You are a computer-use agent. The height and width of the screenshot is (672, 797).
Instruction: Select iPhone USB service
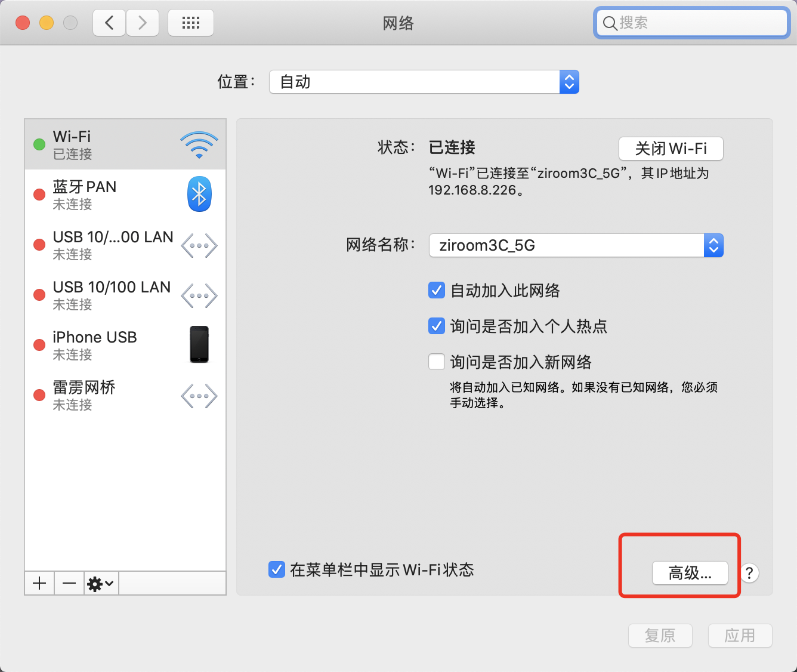pyautogui.click(x=125, y=345)
